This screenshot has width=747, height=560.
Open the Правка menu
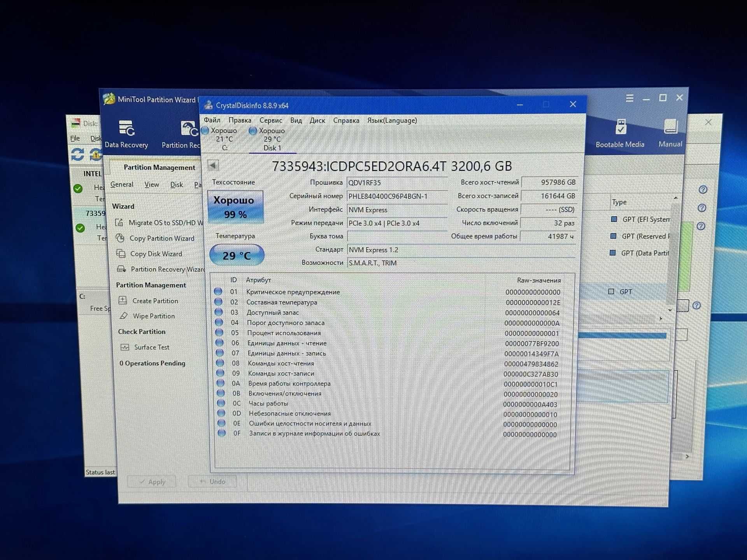240,120
